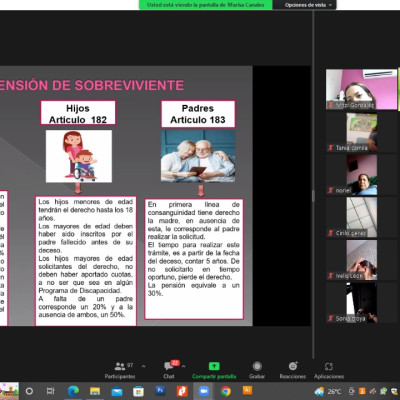
Task: Expand the Chat options chevron
Action: click(183, 366)
